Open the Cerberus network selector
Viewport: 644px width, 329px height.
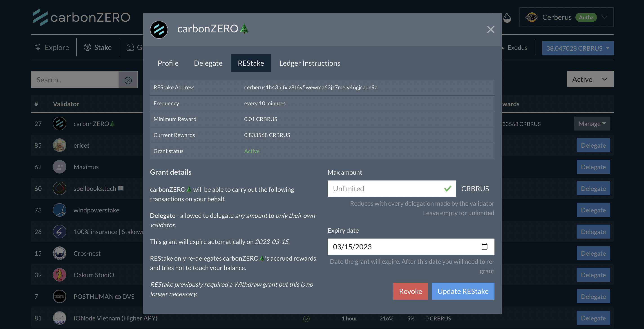point(566,17)
